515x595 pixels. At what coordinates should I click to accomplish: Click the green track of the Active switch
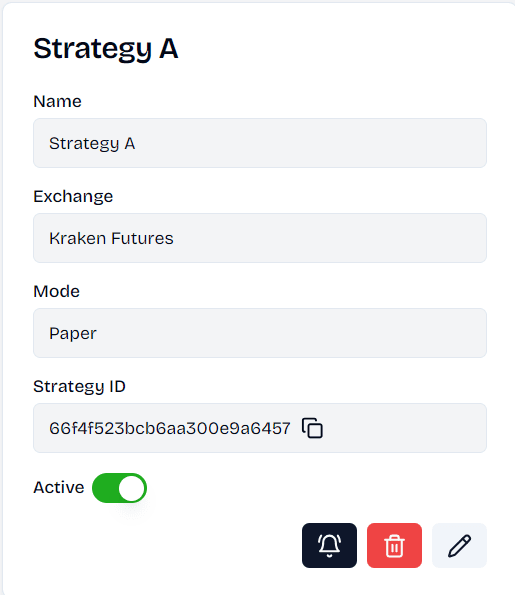[106, 488]
